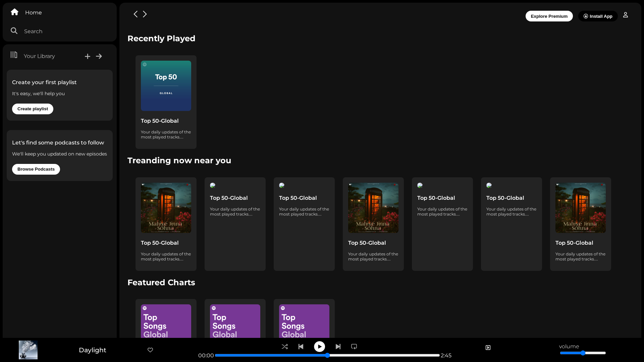This screenshot has height=362, width=644.
Task: Toggle shuffle playback
Action: [285, 347]
